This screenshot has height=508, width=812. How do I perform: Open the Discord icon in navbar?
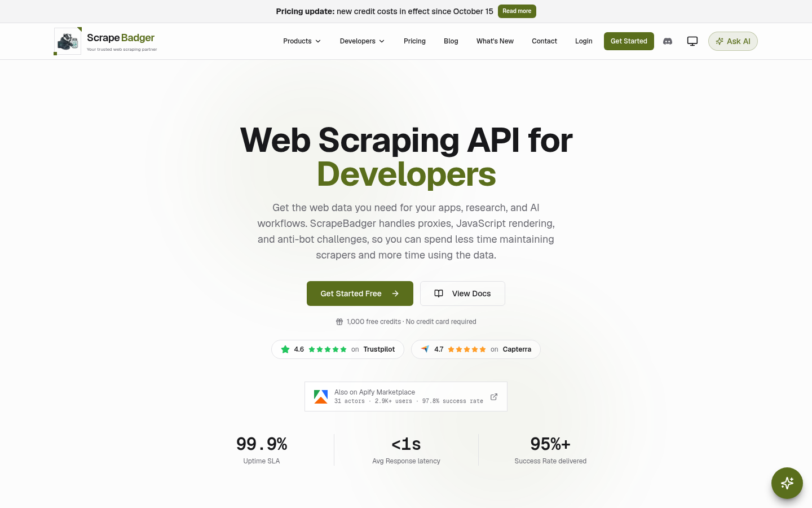[x=668, y=41]
